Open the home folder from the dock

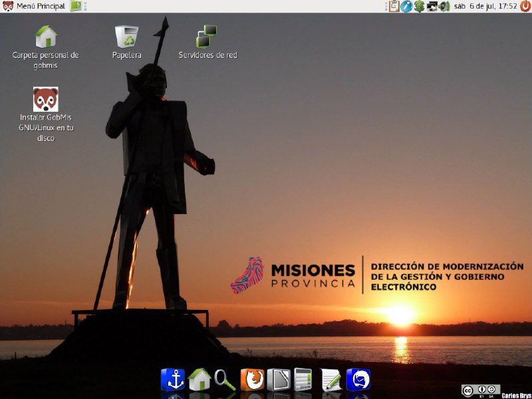[199, 380]
